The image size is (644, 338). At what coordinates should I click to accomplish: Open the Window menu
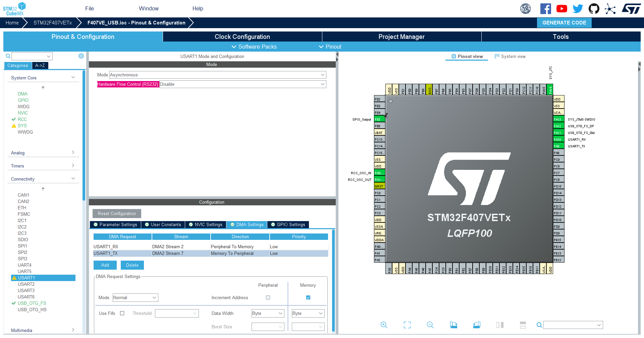coord(149,8)
